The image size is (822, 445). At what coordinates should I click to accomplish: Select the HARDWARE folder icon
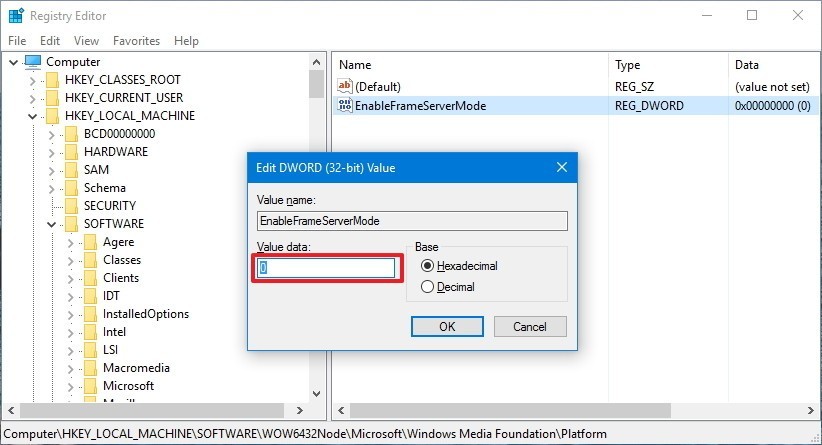coord(71,152)
